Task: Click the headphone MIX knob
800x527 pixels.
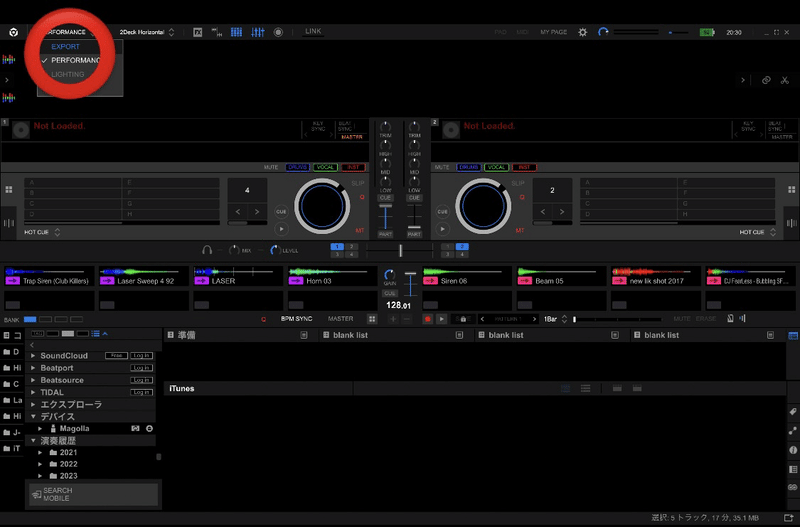Action: [234, 250]
